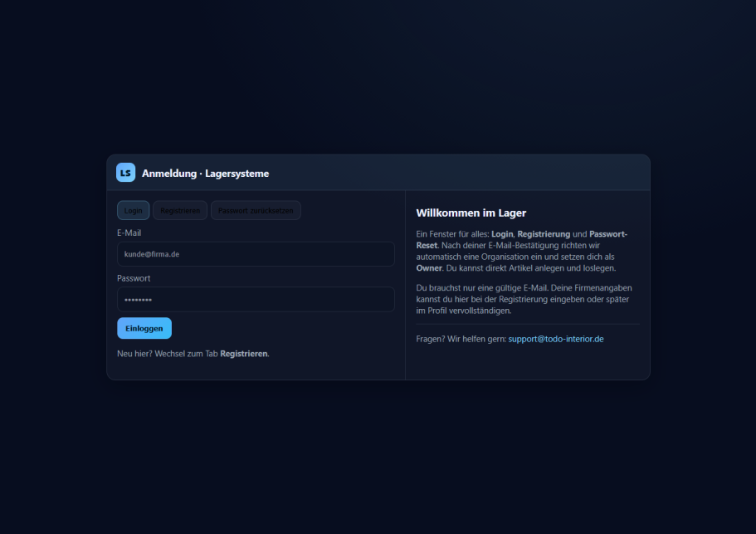
Task: Select the Passwort zurücksetzen tab
Action: pos(256,211)
